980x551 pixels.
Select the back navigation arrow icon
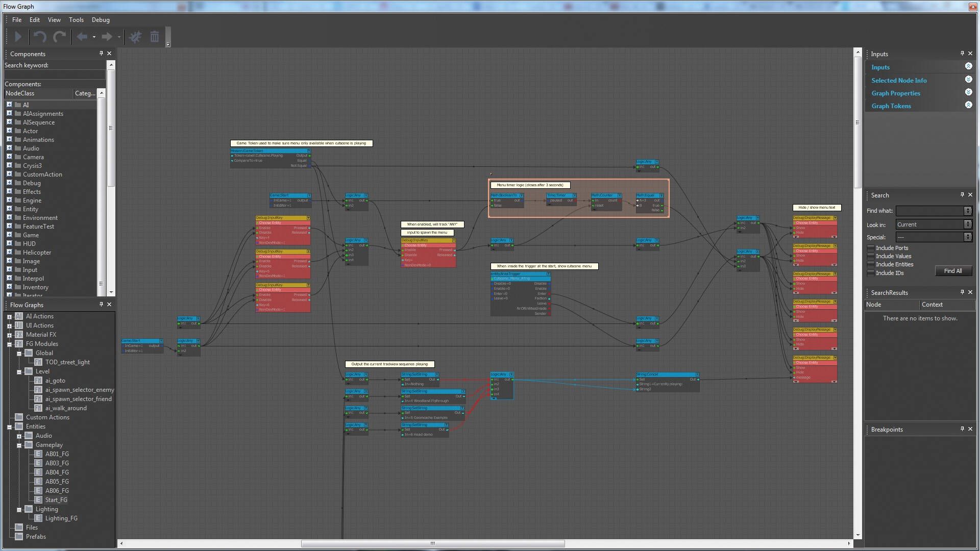pos(83,36)
